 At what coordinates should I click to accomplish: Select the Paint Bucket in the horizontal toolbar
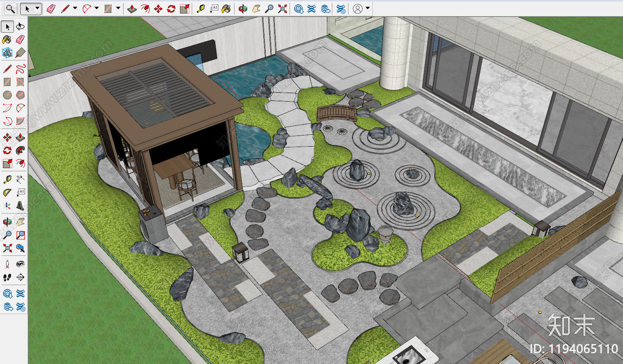tap(226, 9)
